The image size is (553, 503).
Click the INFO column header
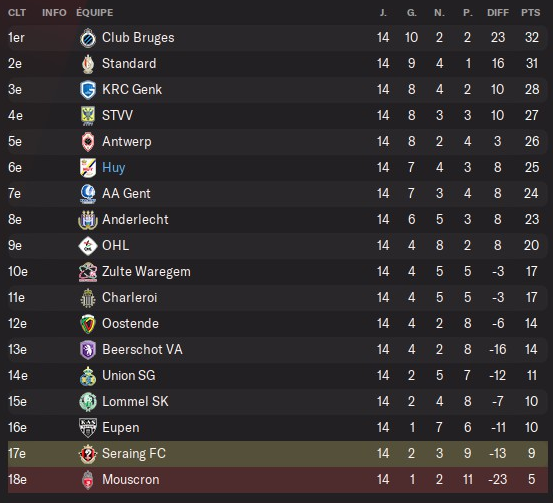pyautogui.click(x=54, y=13)
